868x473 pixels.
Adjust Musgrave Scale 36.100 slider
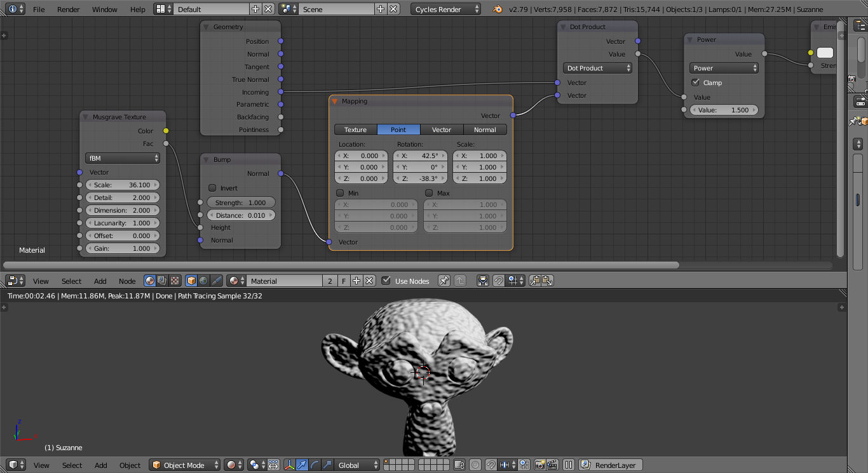122,185
